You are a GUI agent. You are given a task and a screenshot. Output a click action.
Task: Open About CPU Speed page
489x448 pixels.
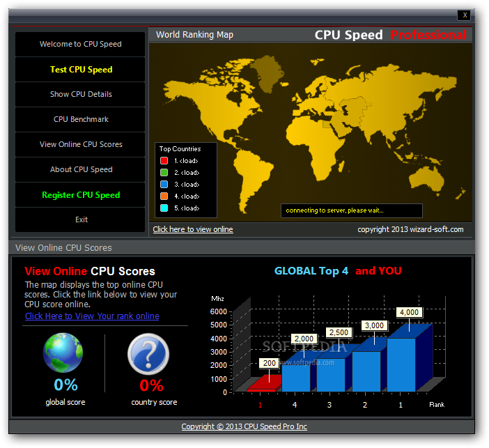point(80,169)
